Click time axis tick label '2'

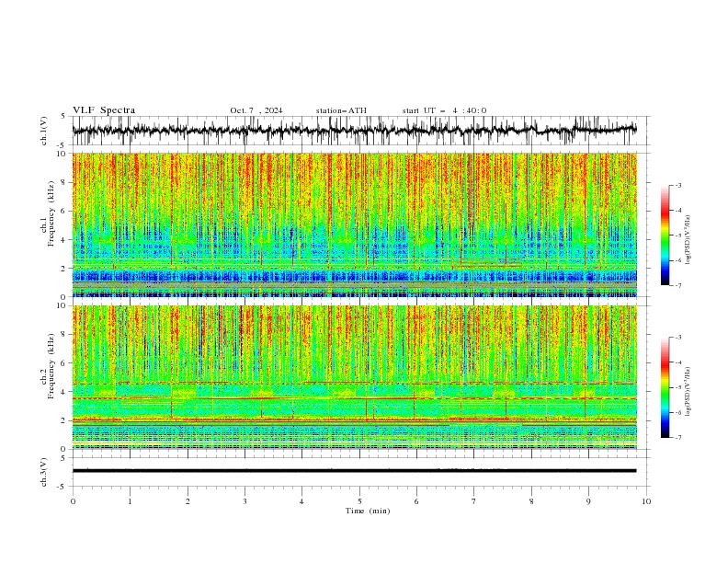tap(188, 501)
